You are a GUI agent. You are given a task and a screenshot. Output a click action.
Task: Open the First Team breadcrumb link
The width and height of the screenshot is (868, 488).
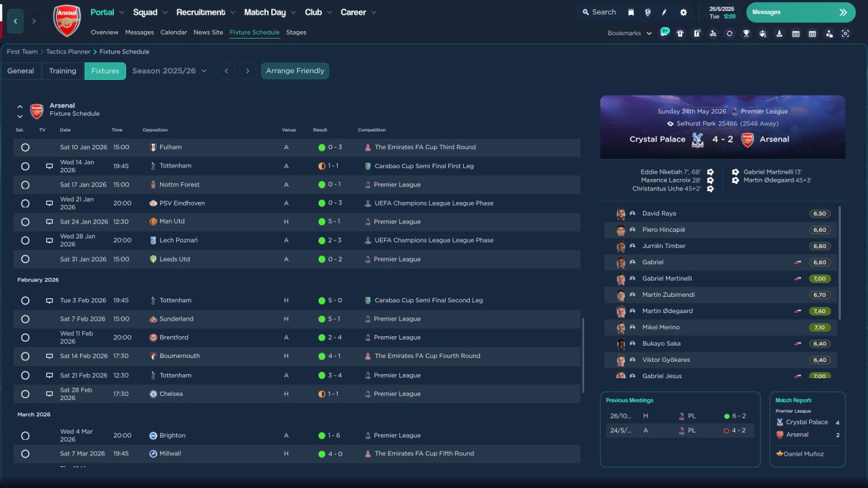22,52
